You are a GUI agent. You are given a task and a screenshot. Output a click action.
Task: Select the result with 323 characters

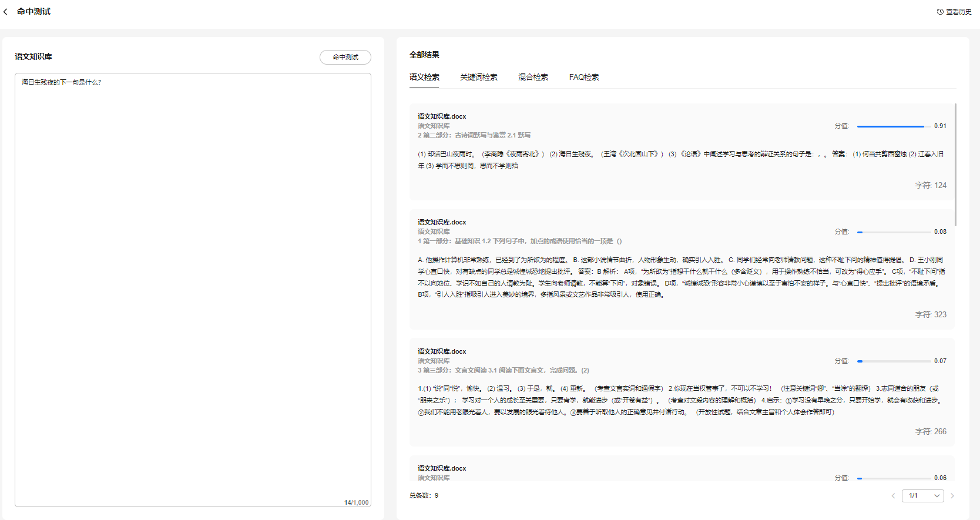click(x=682, y=277)
